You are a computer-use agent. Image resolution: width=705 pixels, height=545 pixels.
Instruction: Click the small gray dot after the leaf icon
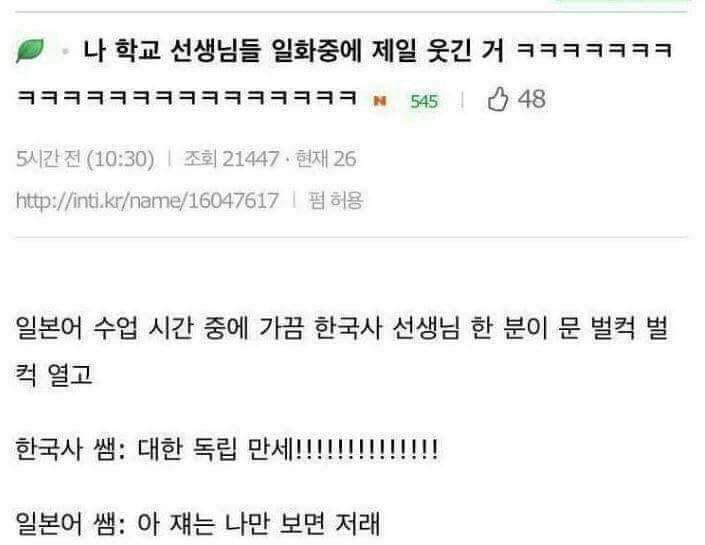(65, 51)
